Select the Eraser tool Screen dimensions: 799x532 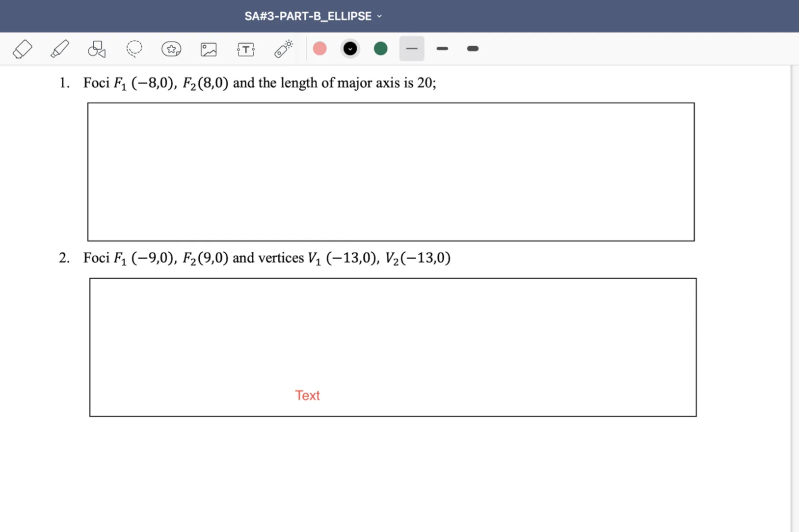pyautogui.click(x=22, y=49)
